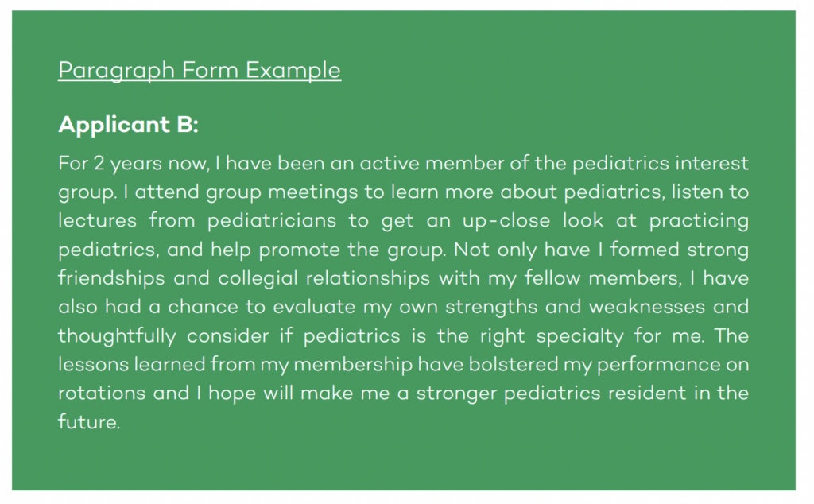This screenshot has width=814, height=504.
Task: Click the word "lectures" in the paragraph
Action: pyautogui.click(x=97, y=221)
